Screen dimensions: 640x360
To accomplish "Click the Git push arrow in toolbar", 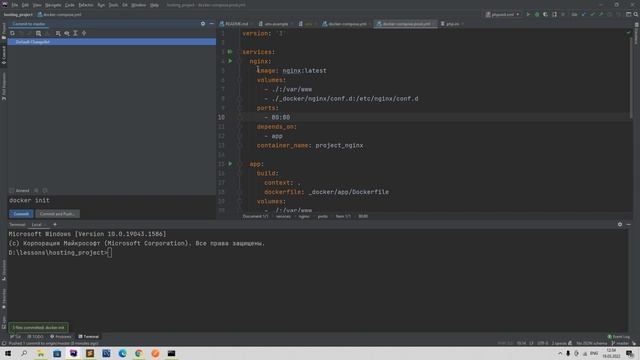I will tap(601, 14).
